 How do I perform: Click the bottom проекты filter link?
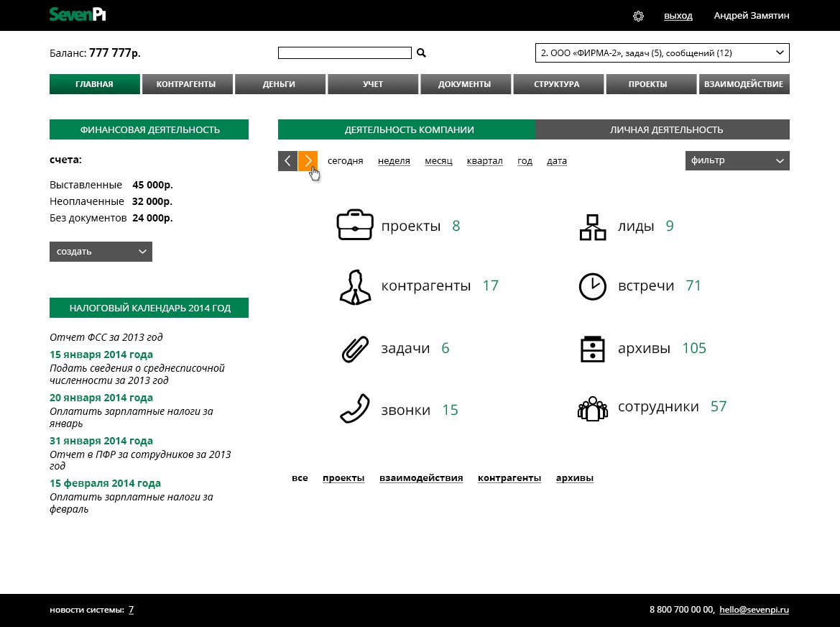click(x=343, y=477)
